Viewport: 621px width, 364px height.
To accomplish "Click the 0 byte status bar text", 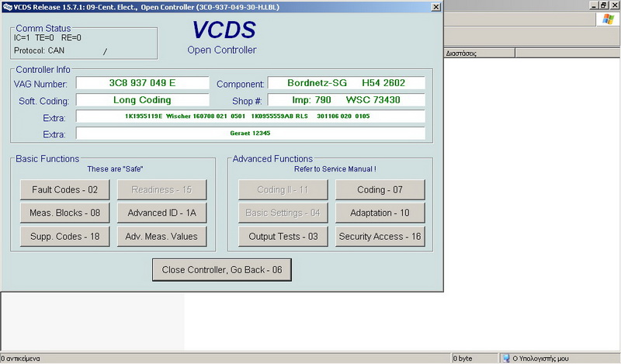I will (463, 359).
